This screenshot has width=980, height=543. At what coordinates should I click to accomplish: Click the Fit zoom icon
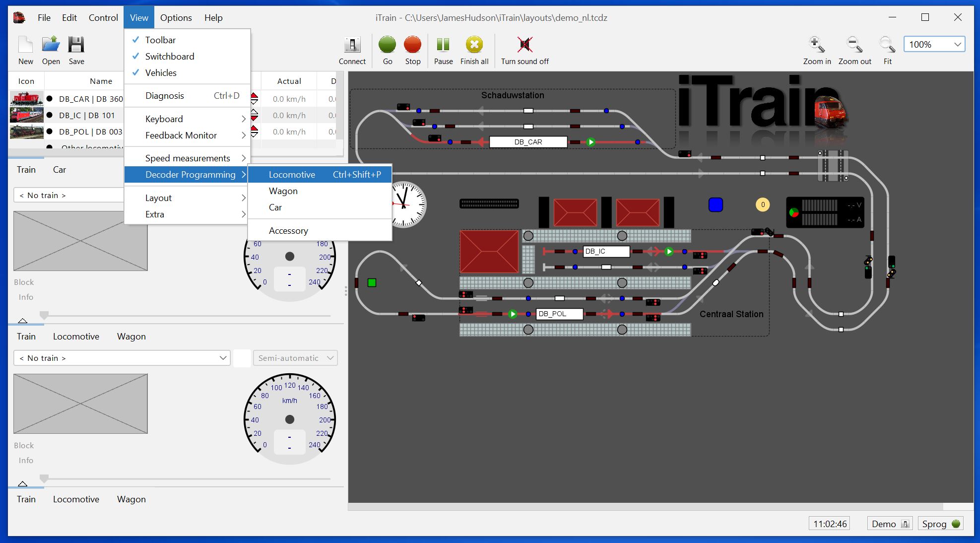pos(887,49)
